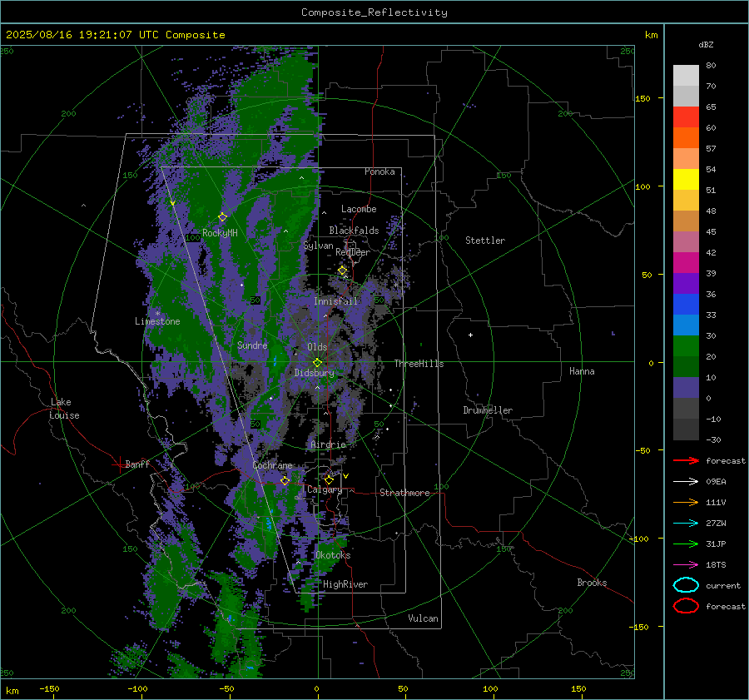Screen dimensions: 749x700
Task: Click the Vulcan city label
Action: (423, 618)
